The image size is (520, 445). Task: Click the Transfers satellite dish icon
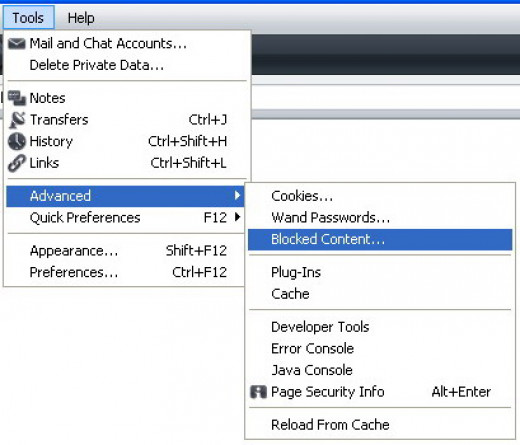pos(17,120)
